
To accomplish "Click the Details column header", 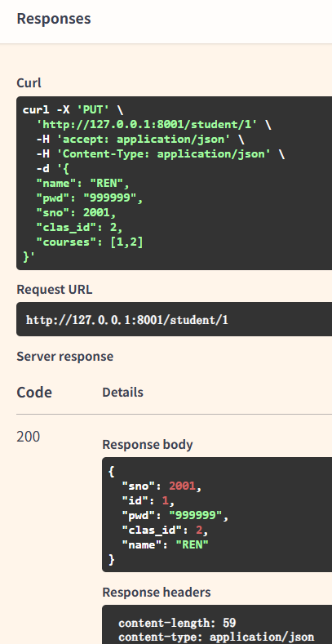I will coord(122,393).
